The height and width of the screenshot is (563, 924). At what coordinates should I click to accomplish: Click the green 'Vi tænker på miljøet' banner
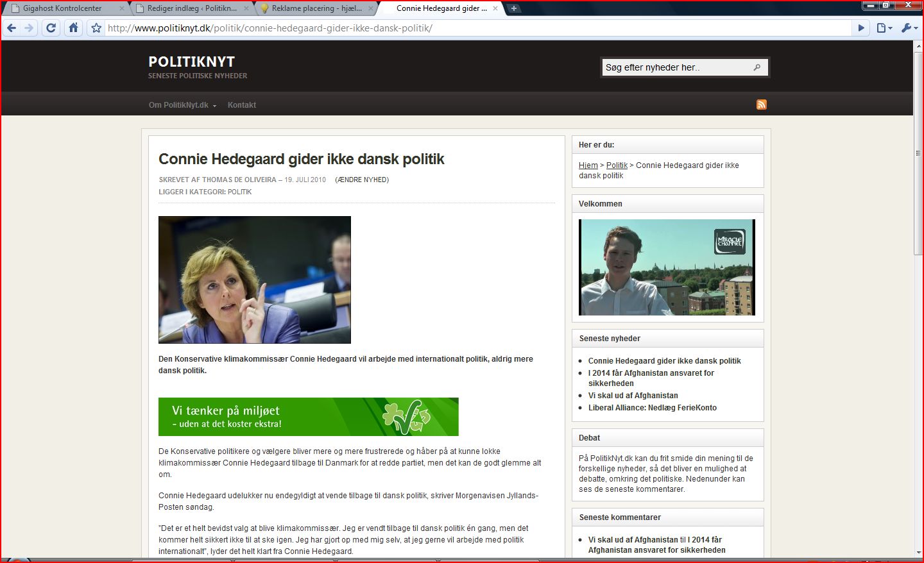coord(309,417)
